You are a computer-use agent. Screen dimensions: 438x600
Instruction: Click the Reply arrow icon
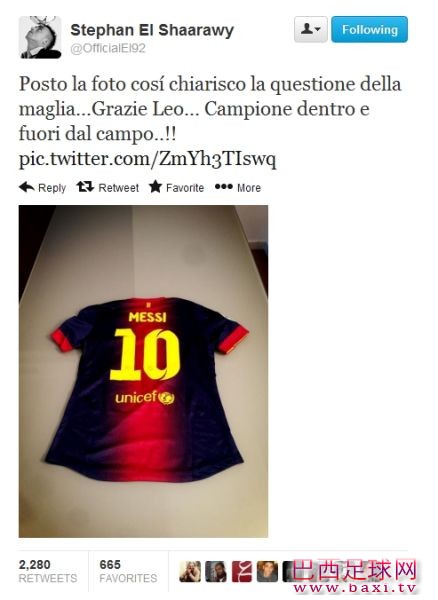click(x=27, y=187)
